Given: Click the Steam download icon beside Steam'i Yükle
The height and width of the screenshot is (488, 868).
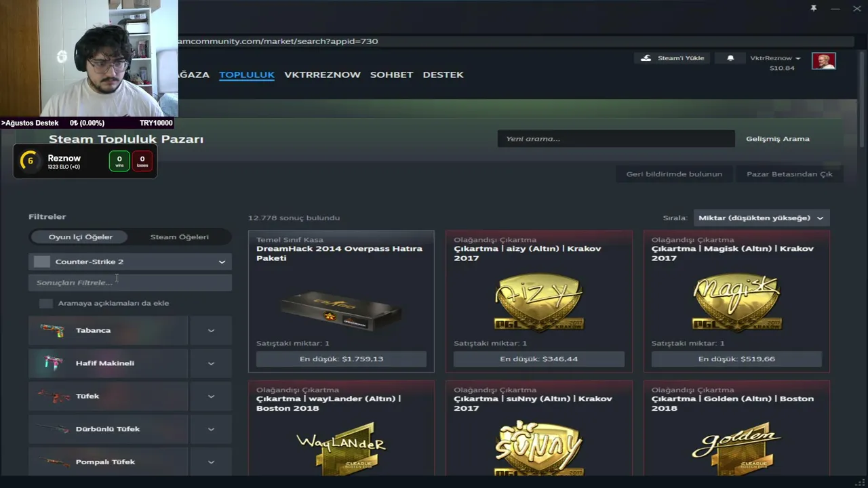Looking at the screenshot, I should point(646,58).
